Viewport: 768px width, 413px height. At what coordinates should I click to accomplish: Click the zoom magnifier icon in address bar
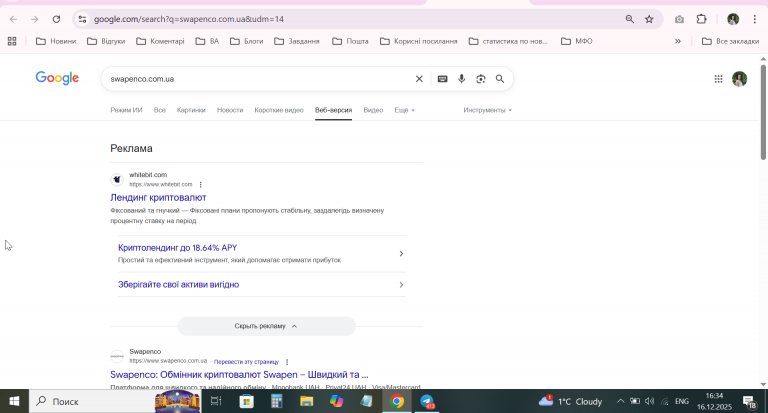click(x=629, y=19)
